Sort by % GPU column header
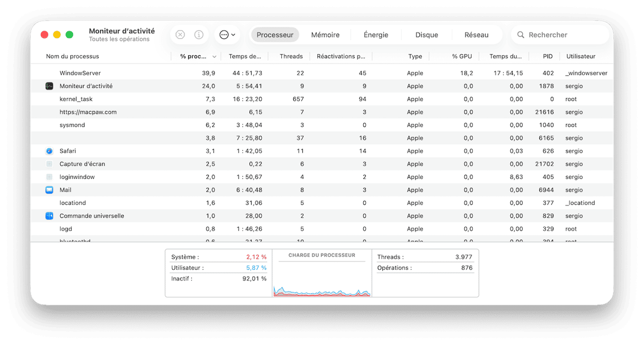This screenshot has width=644, height=345. pyautogui.click(x=462, y=56)
